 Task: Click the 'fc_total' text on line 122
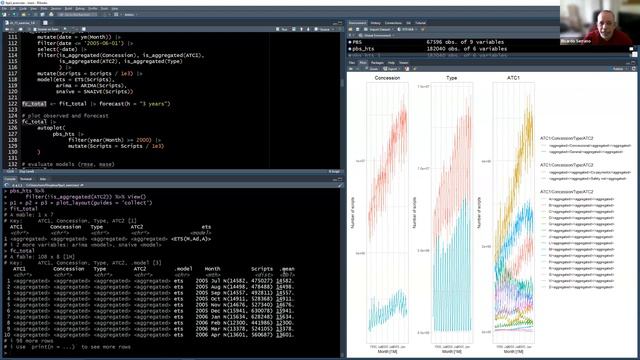[x=34, y=104]
